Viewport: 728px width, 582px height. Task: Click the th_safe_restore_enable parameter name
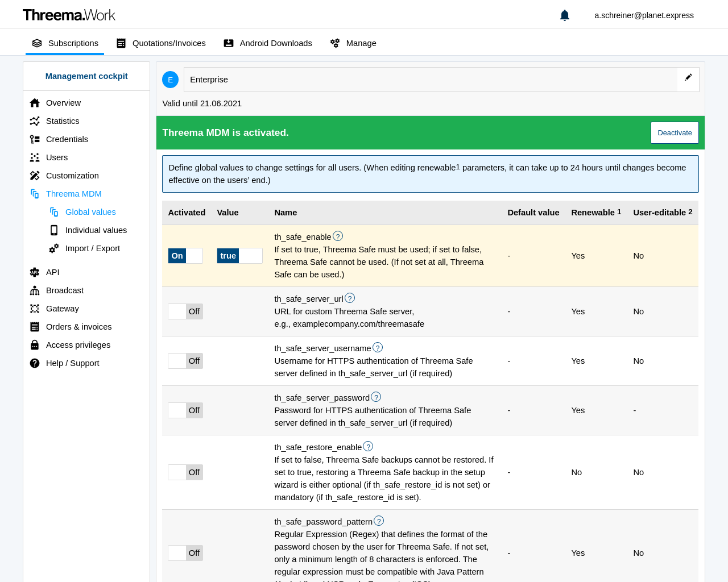(318, 447)
